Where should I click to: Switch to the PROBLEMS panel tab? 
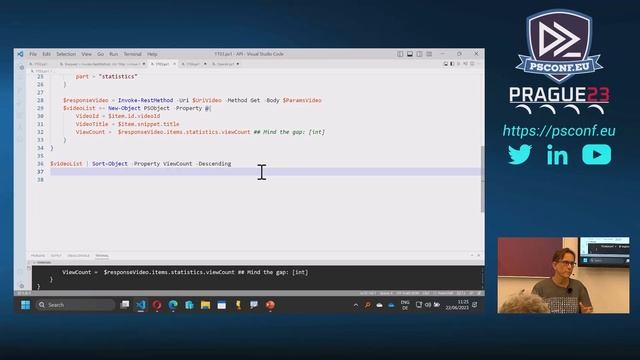click(x=38, y=256)
